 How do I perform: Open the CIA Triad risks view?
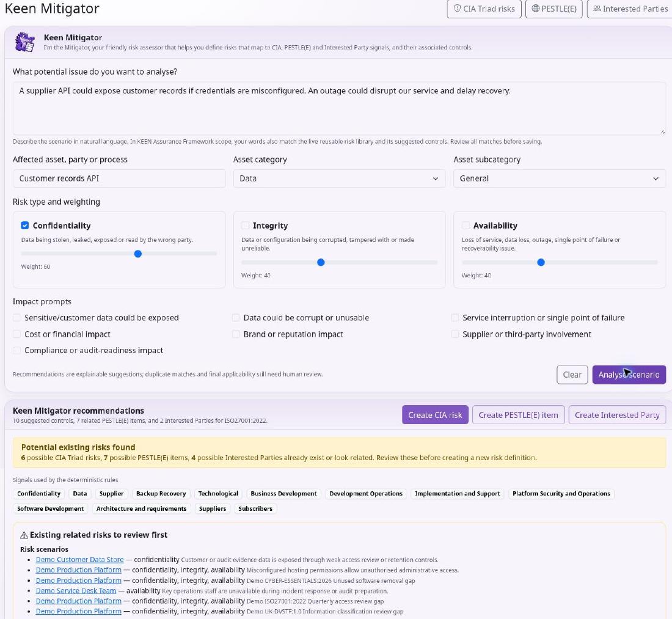[x=484, y=9]
